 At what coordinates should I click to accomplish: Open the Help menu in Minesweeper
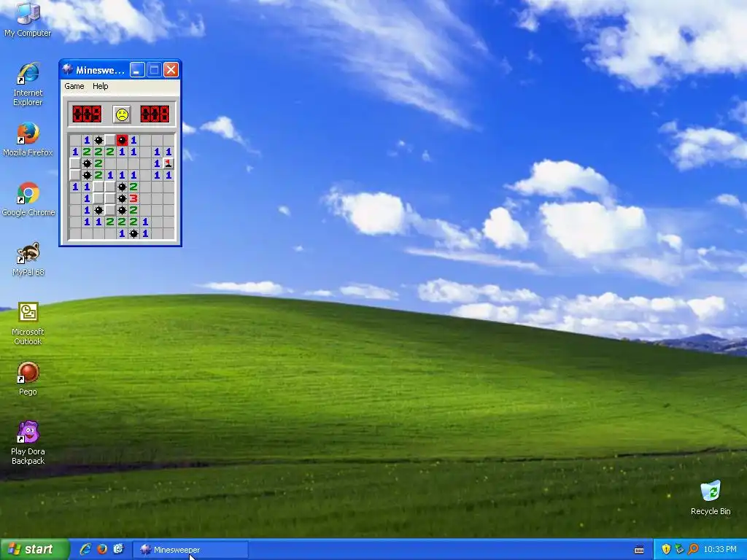click(x=100, y=86)
